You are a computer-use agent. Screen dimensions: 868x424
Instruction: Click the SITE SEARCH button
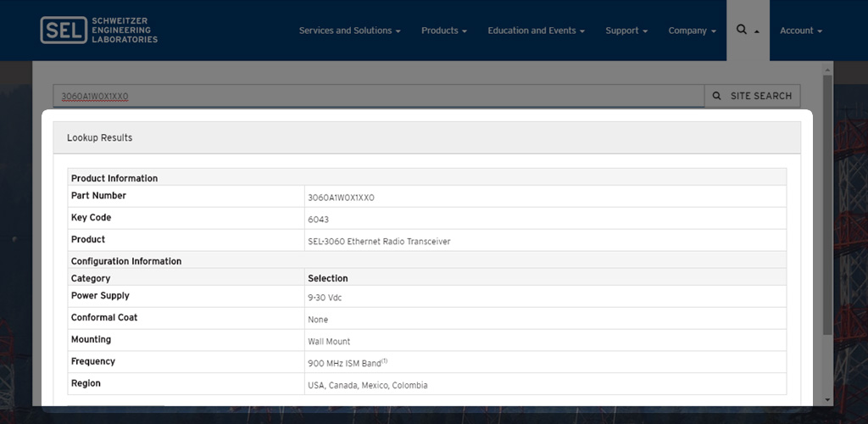click(753, 96)
